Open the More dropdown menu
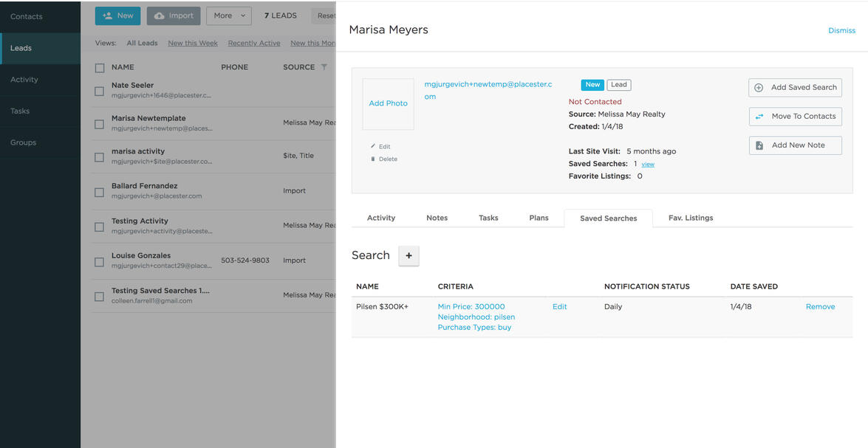Screen dimensions: 868x448 coord(228,15)
